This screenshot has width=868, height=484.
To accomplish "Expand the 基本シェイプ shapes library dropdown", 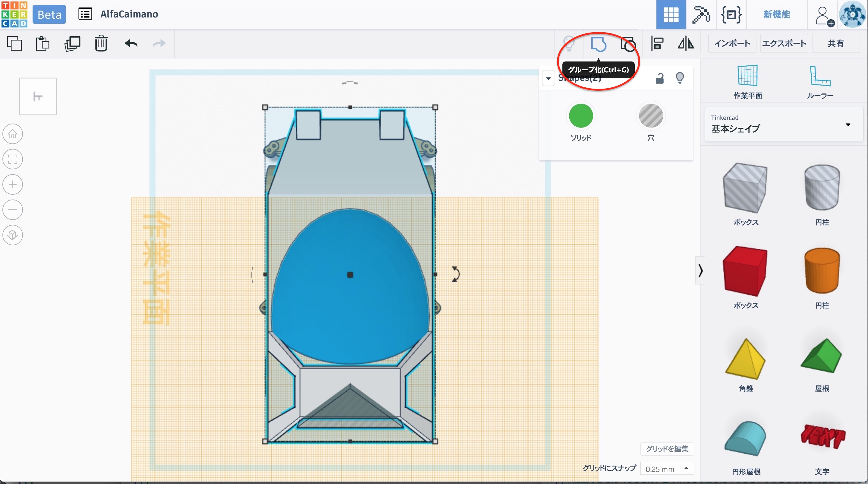I will pos(848,125).
